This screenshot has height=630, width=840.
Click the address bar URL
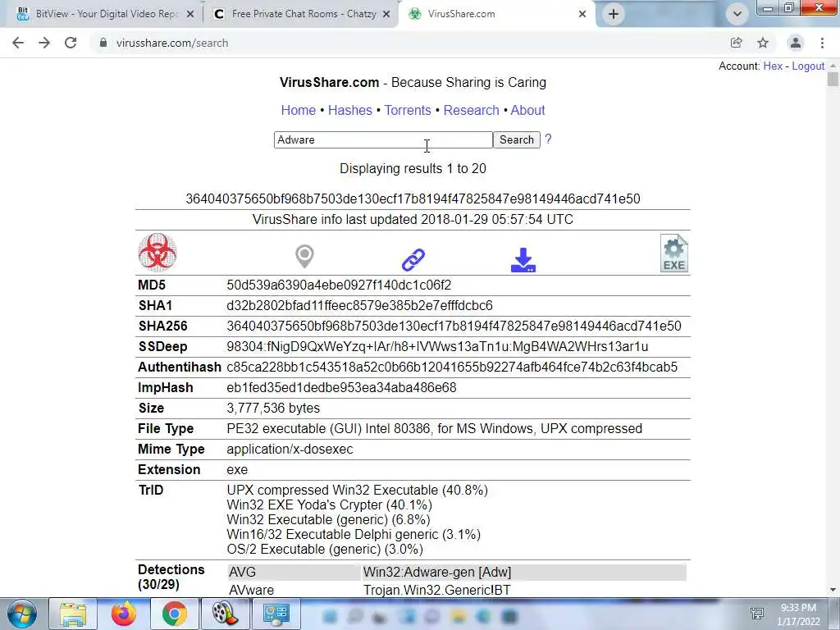point(172,43)
